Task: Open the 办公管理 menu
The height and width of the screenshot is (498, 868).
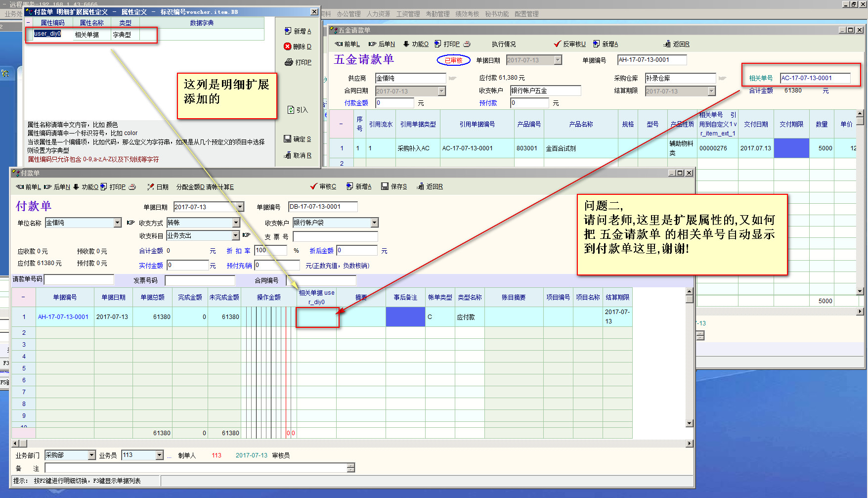Action: point(348,14)
